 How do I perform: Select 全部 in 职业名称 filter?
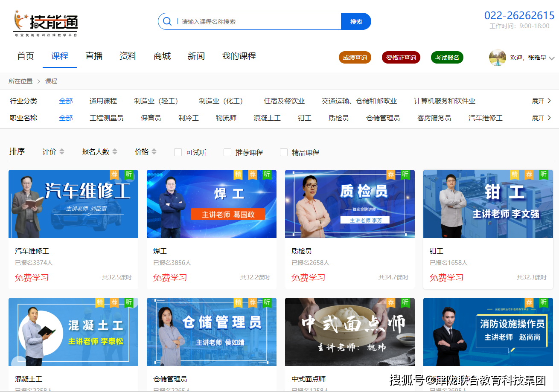tap(66, 118)
